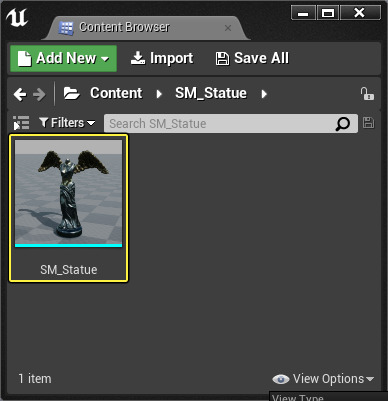The width and height of the screenshot is (388, 401).
Task: Expand arrow after SM_Statue breadcrumb
Action: pos(264,94)
